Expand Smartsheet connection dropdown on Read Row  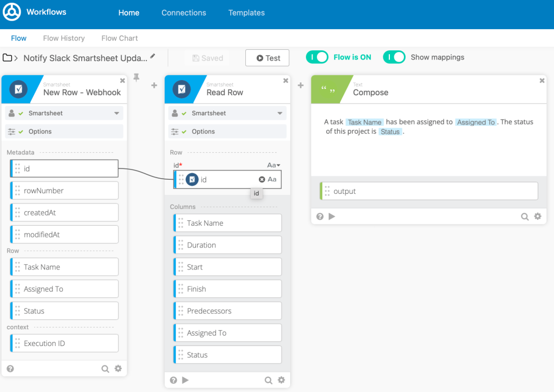[280, 113]
